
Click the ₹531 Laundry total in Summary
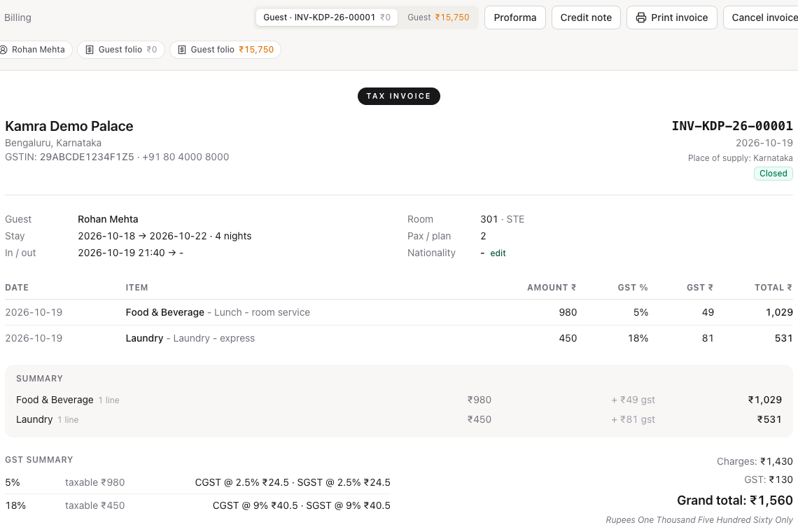[x=769, y=419]
